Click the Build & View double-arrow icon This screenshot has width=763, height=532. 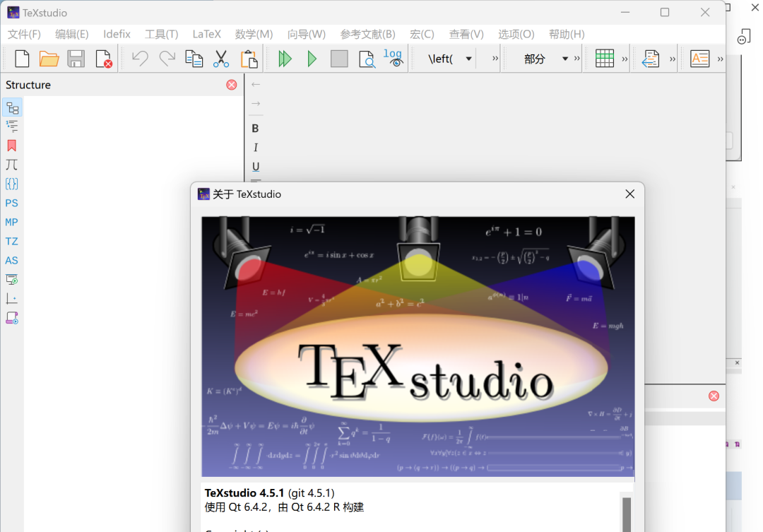tap(285, 59)
